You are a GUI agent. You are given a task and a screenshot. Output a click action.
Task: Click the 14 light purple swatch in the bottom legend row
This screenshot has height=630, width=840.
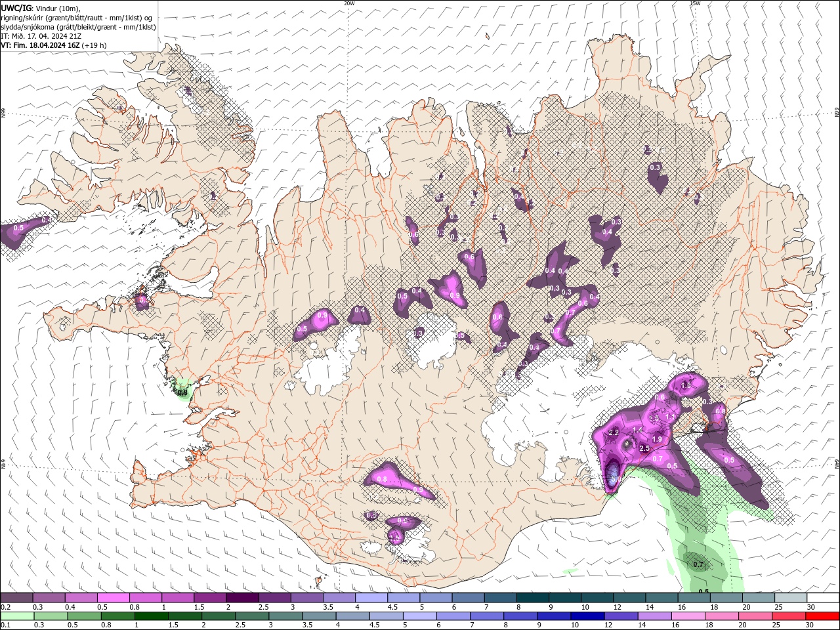click(654, 616)
